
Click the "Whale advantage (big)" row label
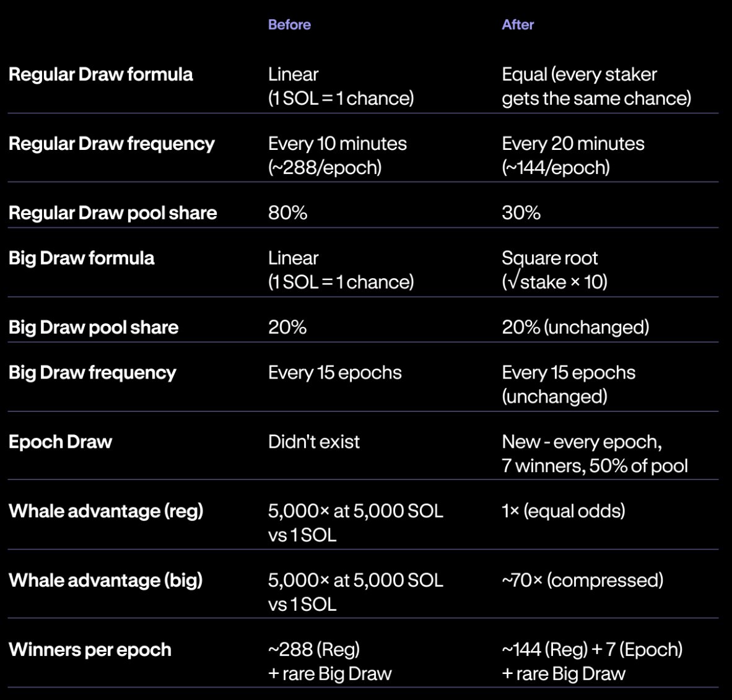[x=106, y=580]
